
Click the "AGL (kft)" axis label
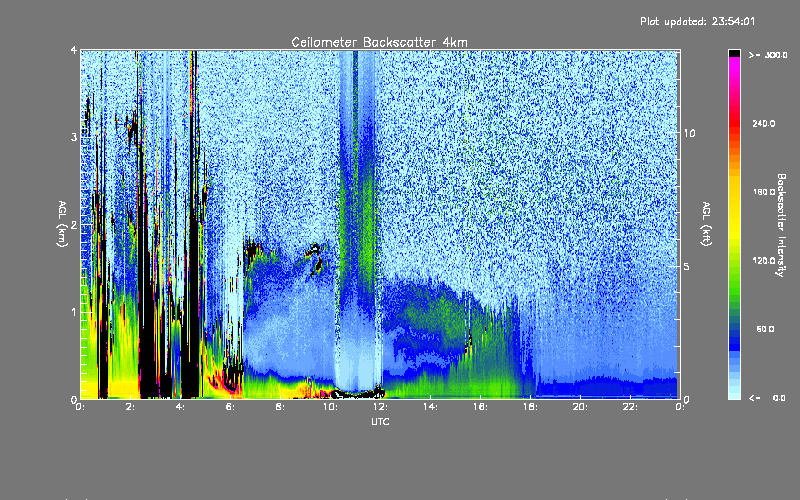(707, 224)
